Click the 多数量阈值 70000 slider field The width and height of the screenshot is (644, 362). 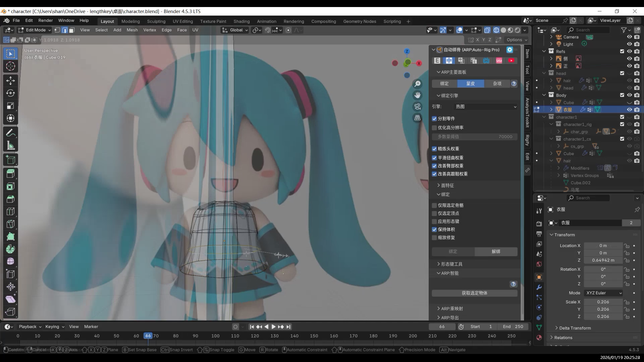pos(474,137)
